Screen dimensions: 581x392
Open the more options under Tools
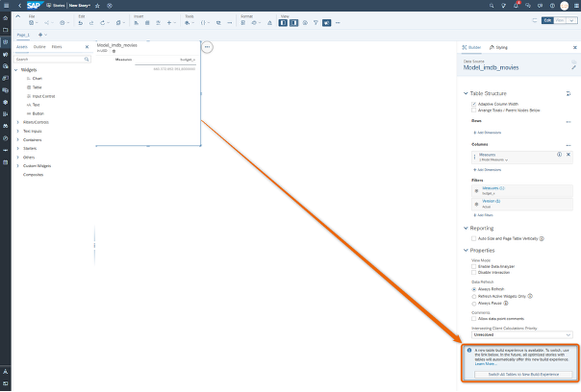tap(229, 23)
